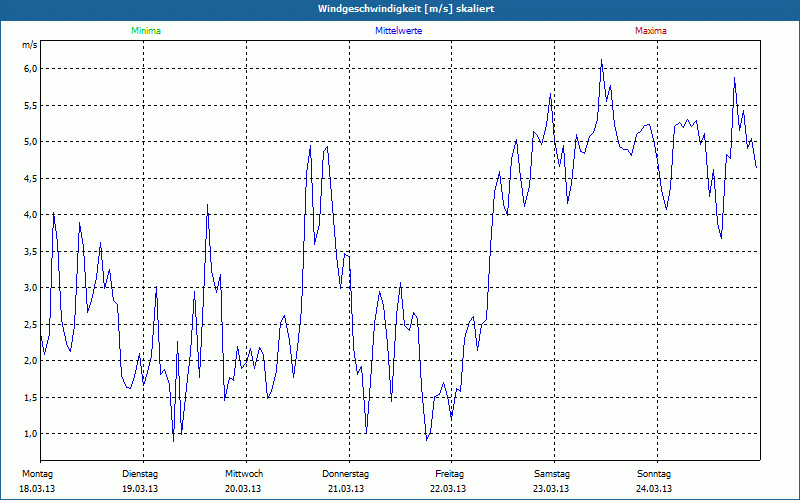800x500 pixels.
Task: Click the 2,0 y-axis value
Action: (x=30, y=361)
